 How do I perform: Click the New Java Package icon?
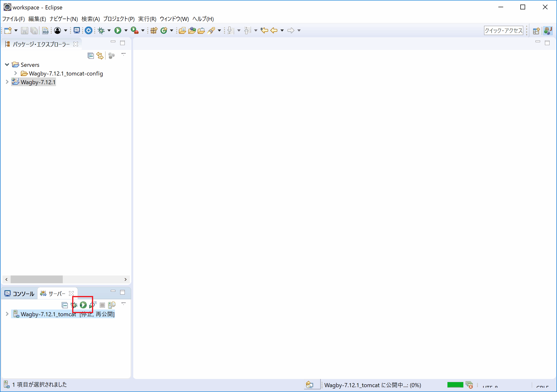point(154,31)
